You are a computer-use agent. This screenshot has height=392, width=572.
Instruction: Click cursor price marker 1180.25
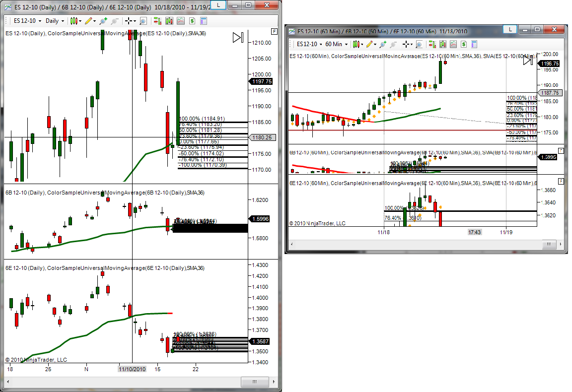click(262, 137)
